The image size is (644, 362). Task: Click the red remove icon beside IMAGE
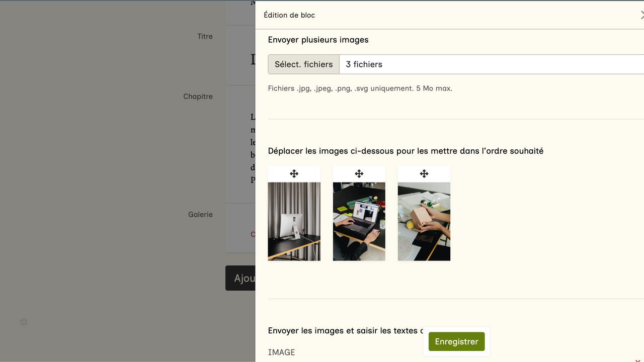638,359
